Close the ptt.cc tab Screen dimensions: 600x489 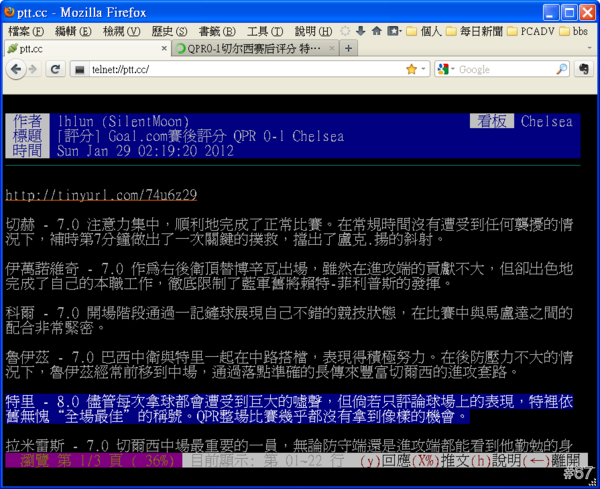point(164,48)
